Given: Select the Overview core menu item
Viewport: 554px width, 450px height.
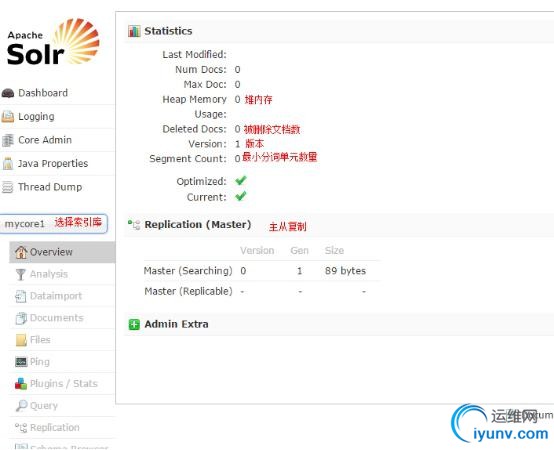Looking at the screenshot, I should click(62, 252).
